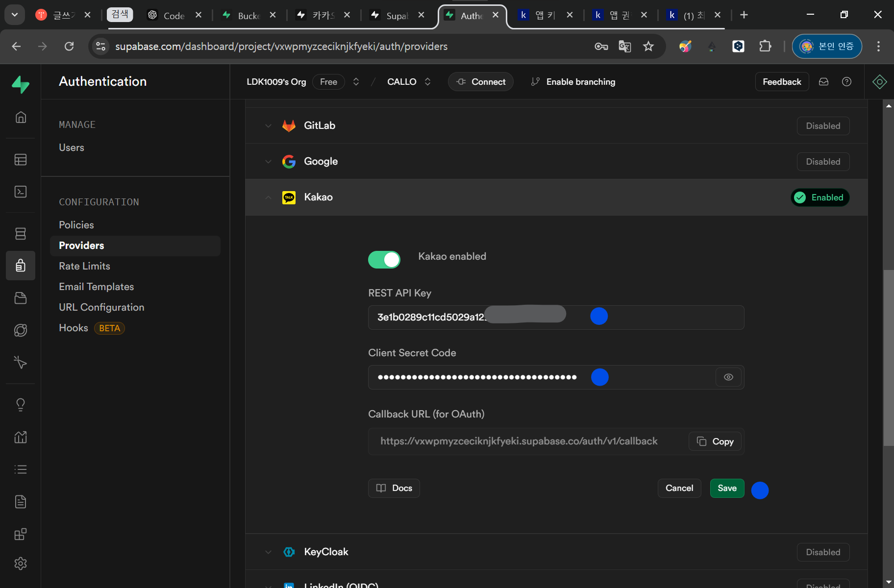
Task: Open Project Home in the sidebar
Action: tap(21, 117)
